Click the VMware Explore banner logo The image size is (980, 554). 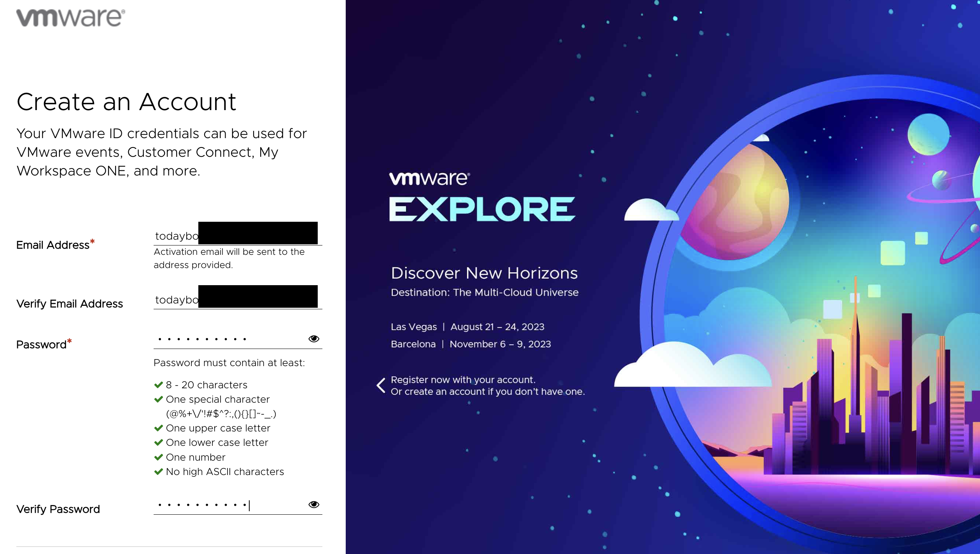coord(482,197)
